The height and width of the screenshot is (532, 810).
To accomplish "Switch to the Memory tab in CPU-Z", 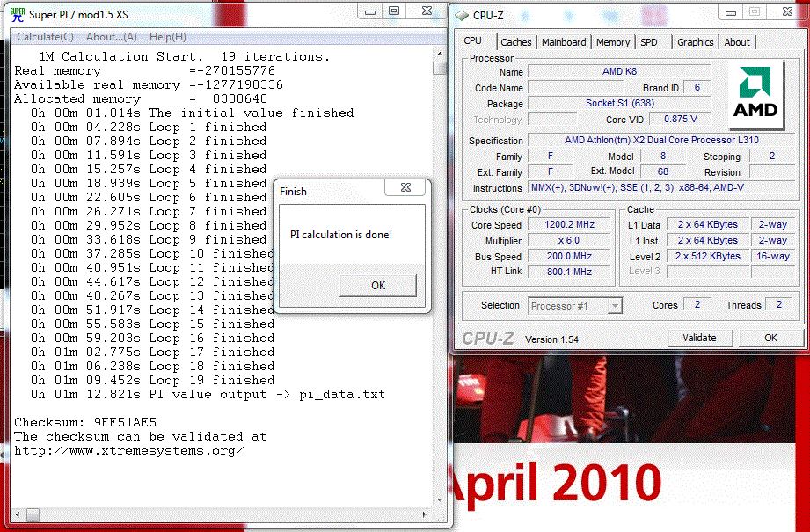I will pyautogui.click(x=613, y=42).
